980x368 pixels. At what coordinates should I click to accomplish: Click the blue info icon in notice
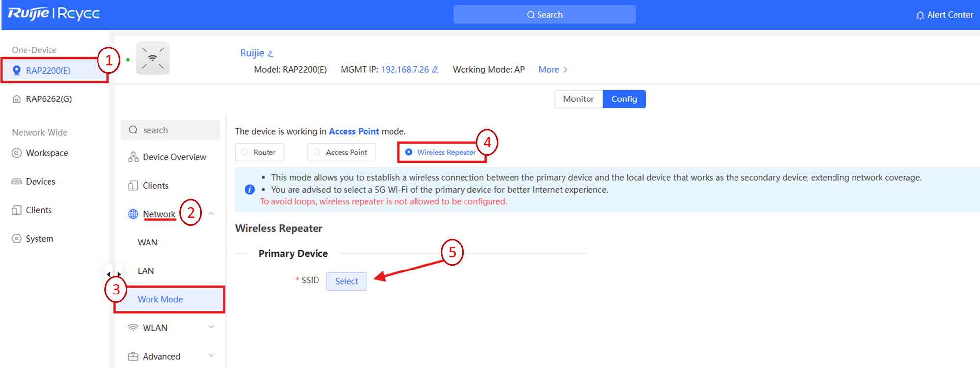coord(250,190)
